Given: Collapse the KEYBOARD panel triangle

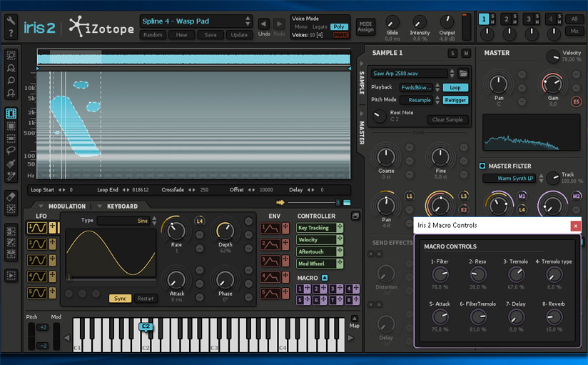Looking at the screenshot, I should [99, 206].
